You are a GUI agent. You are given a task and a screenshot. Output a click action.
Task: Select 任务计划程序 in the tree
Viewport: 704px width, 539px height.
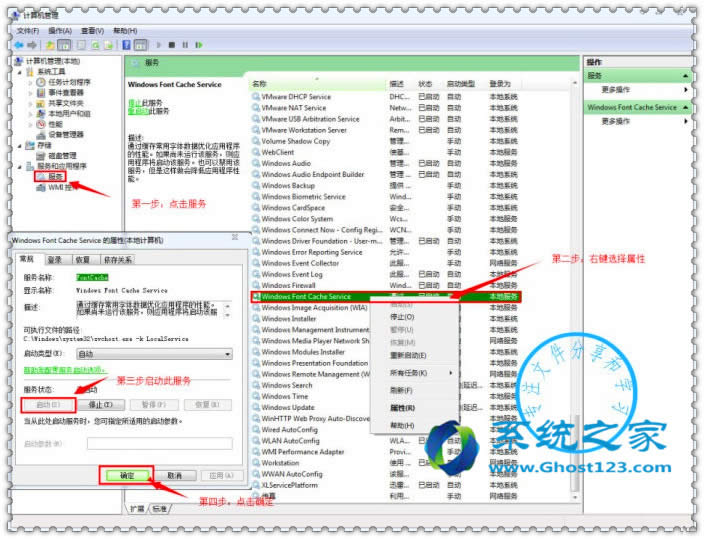[x=68, y=82]
